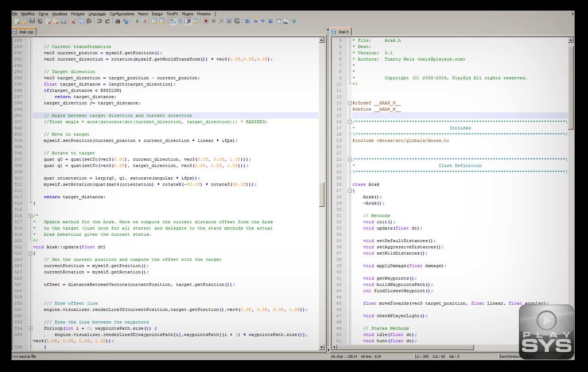Collapse the #ifndef fold in Arak.h
Screen dimensions: 588x372
tap(349, 103)
